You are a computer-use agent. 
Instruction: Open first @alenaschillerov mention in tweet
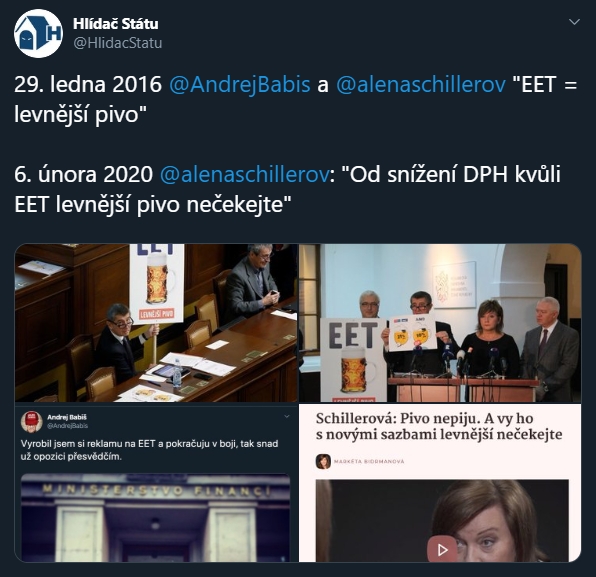click(x=421, y=84)
